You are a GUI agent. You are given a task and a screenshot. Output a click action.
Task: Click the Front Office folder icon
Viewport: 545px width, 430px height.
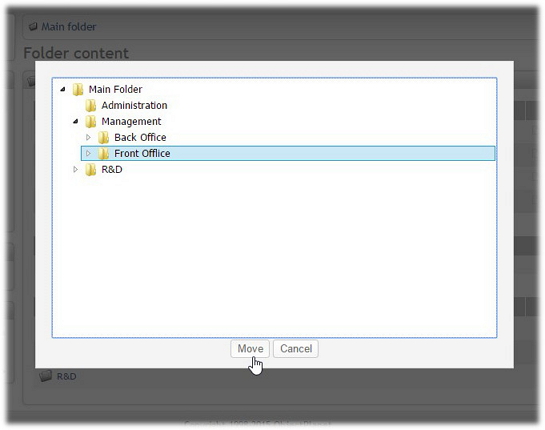coord(104,153)
